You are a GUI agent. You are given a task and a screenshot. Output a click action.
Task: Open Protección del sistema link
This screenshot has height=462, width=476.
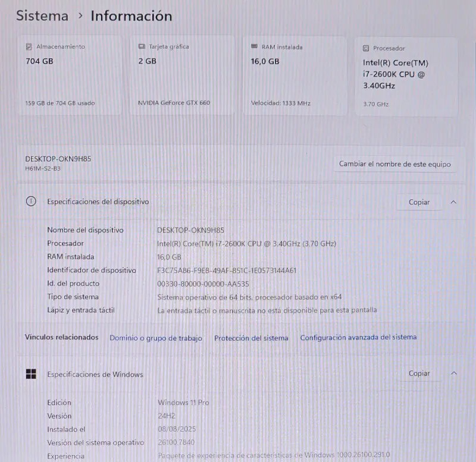(251, 338)
